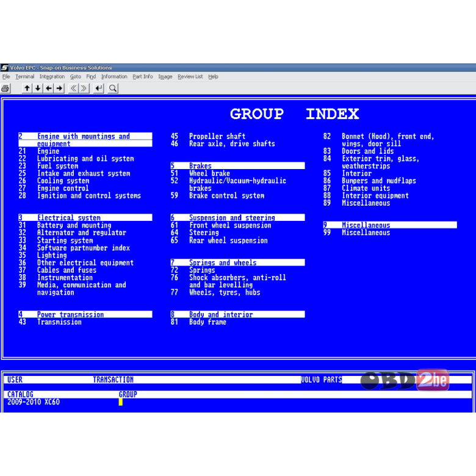476x476 pixels.
Task: Click row 23 Fuel system
Action: point(48,166)
